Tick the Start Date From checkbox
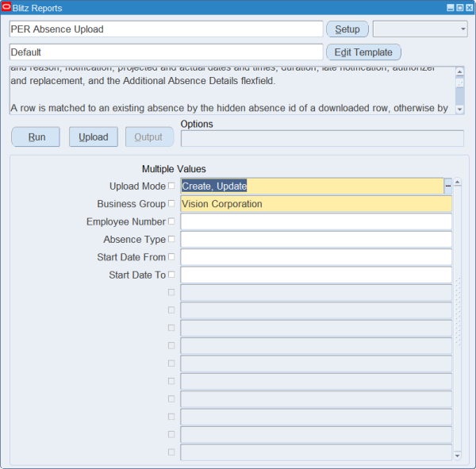Viewport: 476px width, 469px height. click(171, 256)
